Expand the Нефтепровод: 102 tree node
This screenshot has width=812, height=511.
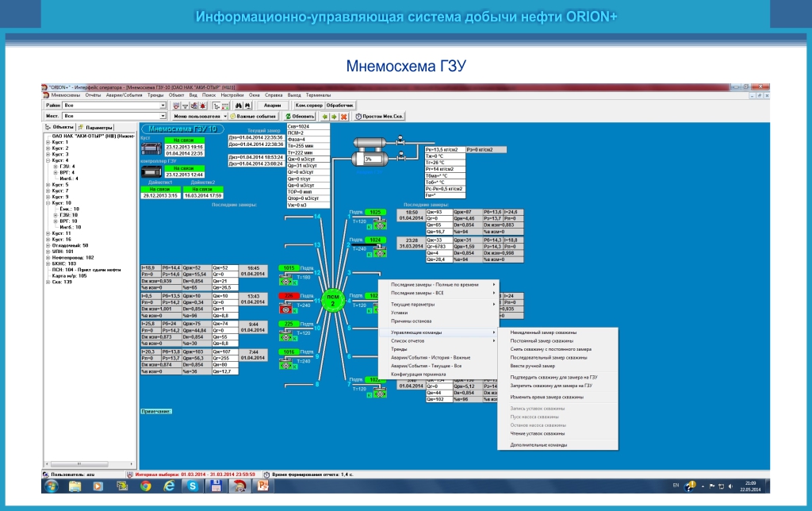point(48,258)
